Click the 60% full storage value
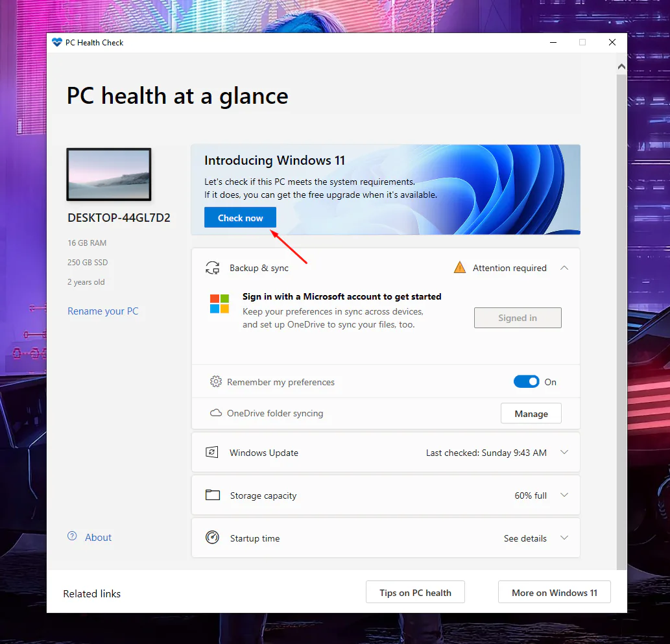 click(531, 495)
